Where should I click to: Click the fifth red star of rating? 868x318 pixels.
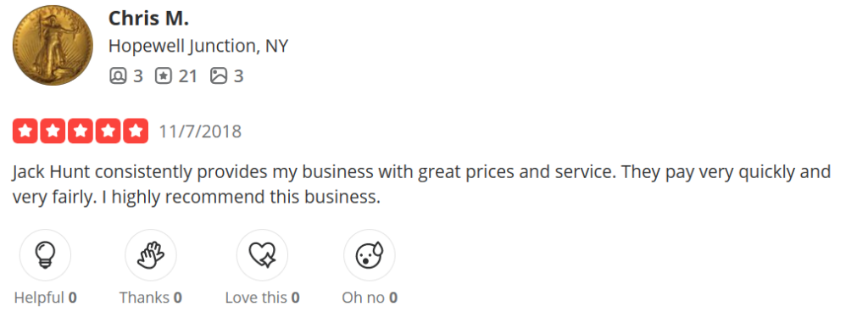click(136, 131)
